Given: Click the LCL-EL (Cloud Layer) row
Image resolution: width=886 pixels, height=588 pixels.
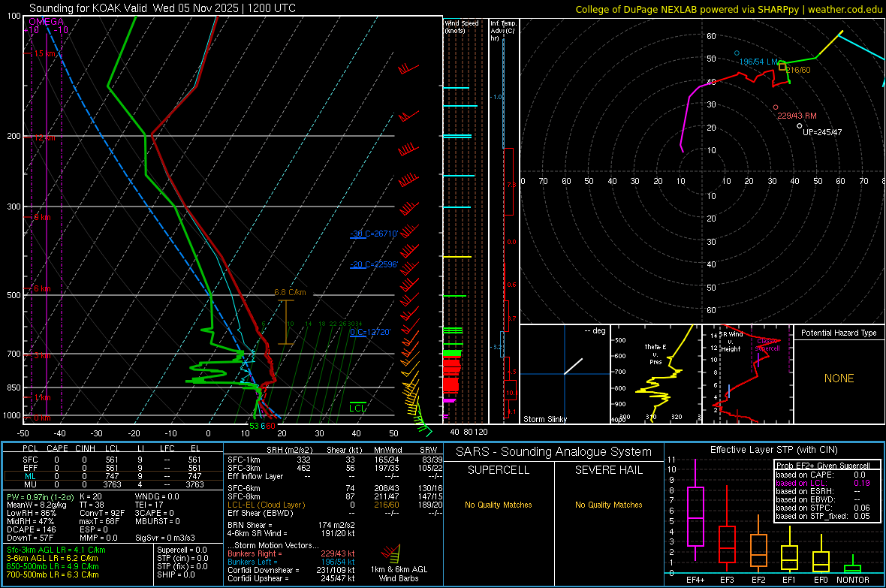Looking at the screenshot, I should 335,505.
